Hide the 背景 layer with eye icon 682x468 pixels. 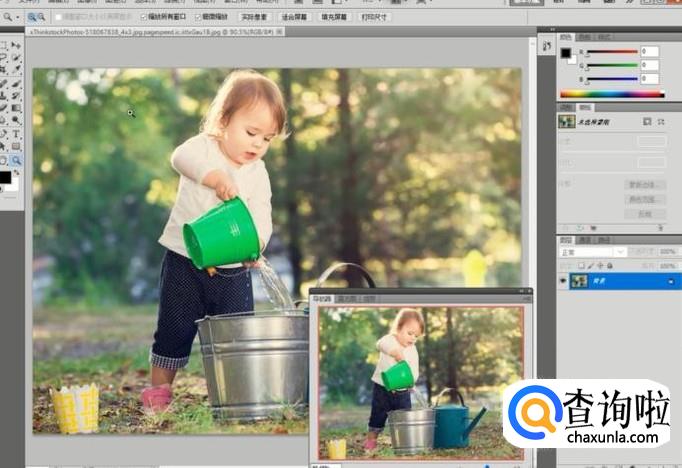coord(563,281)
